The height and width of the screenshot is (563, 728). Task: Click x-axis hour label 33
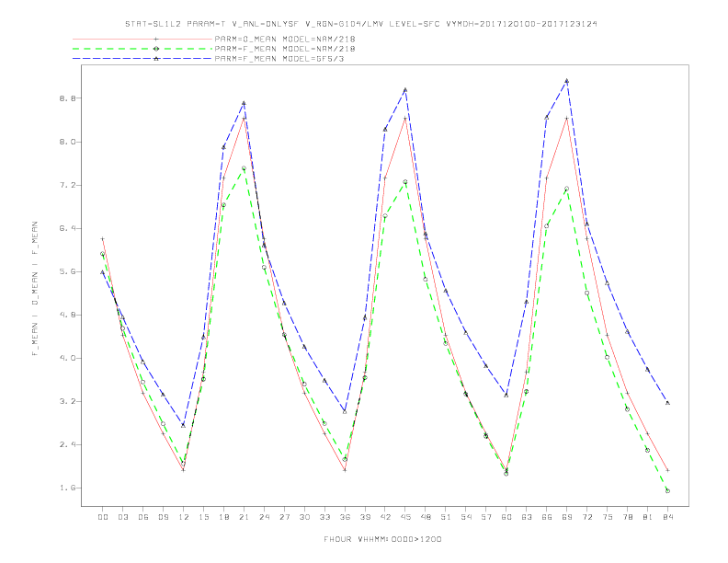click(324, 517)
